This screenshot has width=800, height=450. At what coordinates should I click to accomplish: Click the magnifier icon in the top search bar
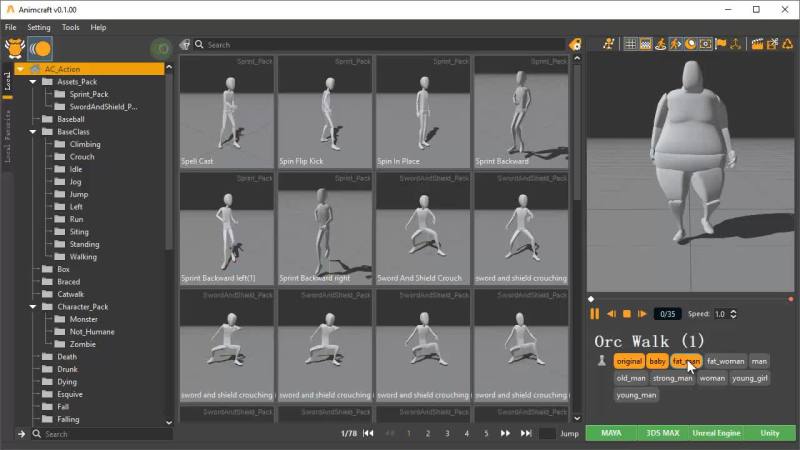(199, 44)
